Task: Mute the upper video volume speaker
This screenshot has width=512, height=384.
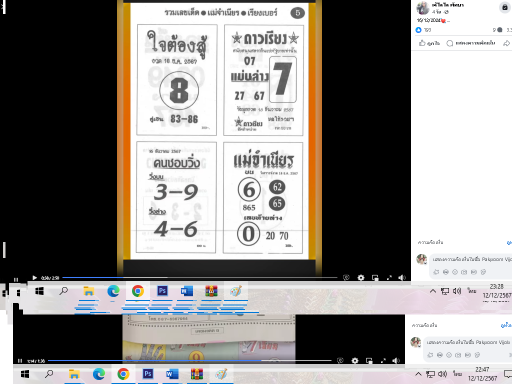Action: point(402,277)
